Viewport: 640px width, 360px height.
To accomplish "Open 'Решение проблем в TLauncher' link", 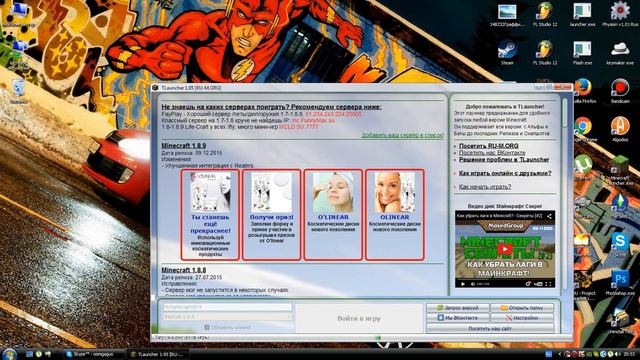I will [504, 160].
